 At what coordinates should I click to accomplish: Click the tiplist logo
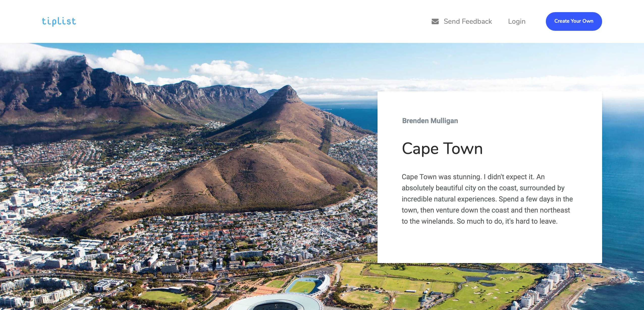point(59,21)
